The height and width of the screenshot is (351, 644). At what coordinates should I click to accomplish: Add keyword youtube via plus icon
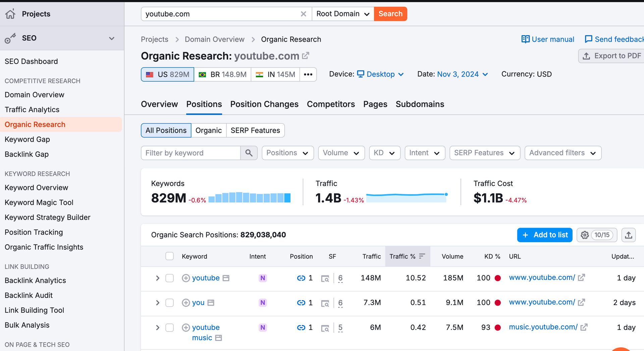pyautogui.click(x=186, y=278)
